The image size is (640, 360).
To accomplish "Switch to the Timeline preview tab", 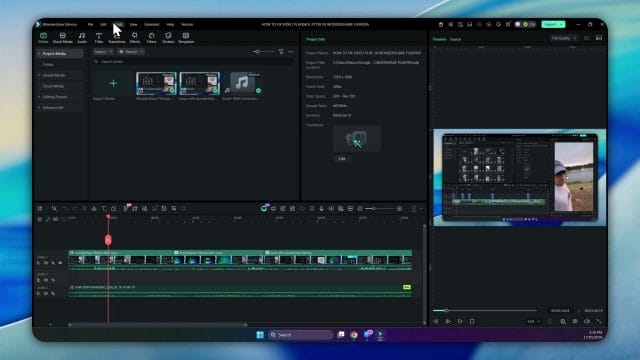I will tap(439, 39).
